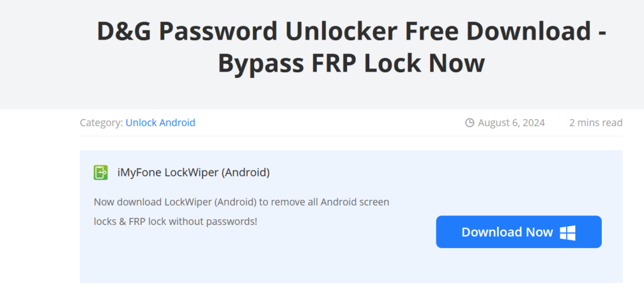The width and height of the screenshot is (644, 294).
Task: Click the divider line under the category row
Action: pyautogui.click(x=351, y=136)
